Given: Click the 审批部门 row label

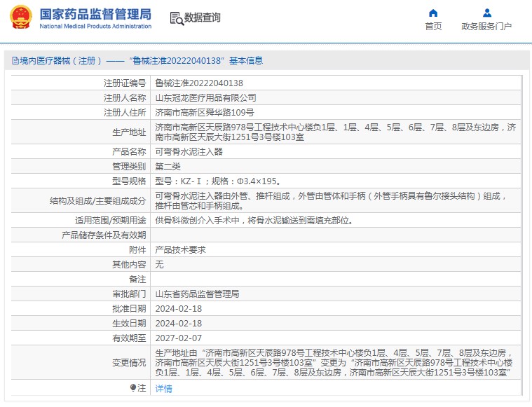Looking at the screenshot, I should (129, 294).
